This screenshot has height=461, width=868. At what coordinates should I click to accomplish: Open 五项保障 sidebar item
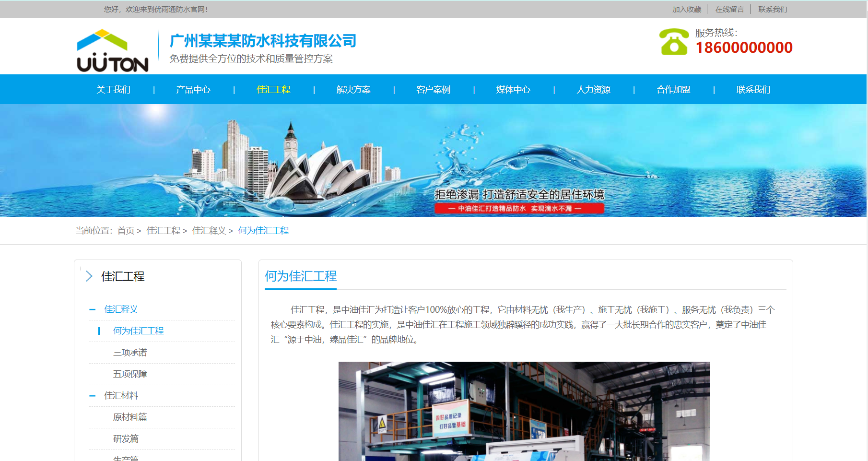coord(130,374)
